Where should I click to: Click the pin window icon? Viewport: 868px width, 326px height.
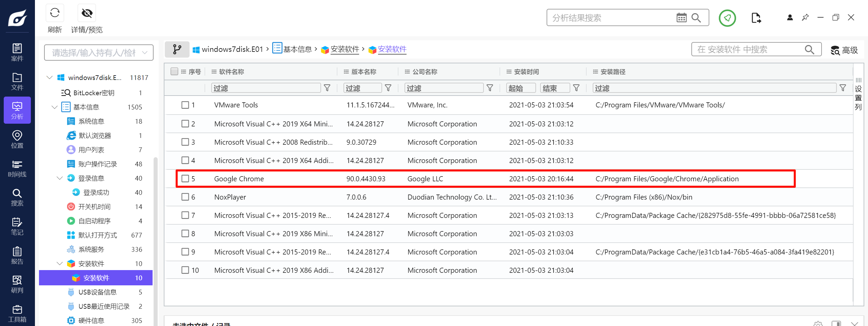coord(805,17)
